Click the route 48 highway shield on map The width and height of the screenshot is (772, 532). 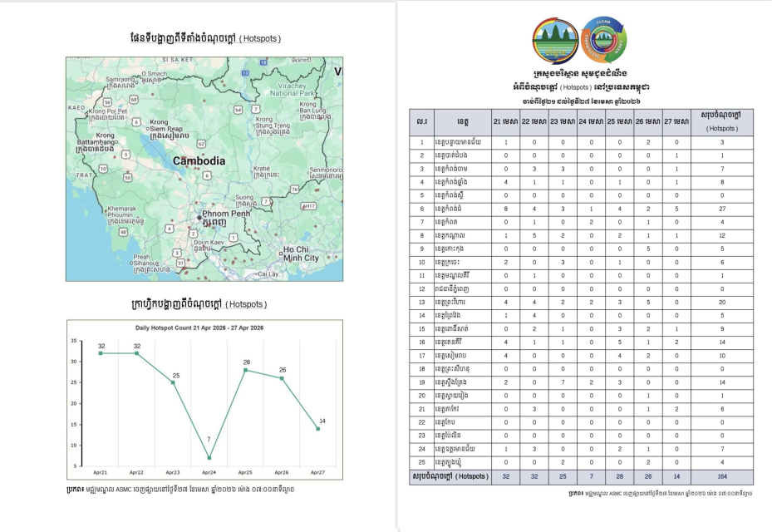pyautogui.click(x=123, y=232)
